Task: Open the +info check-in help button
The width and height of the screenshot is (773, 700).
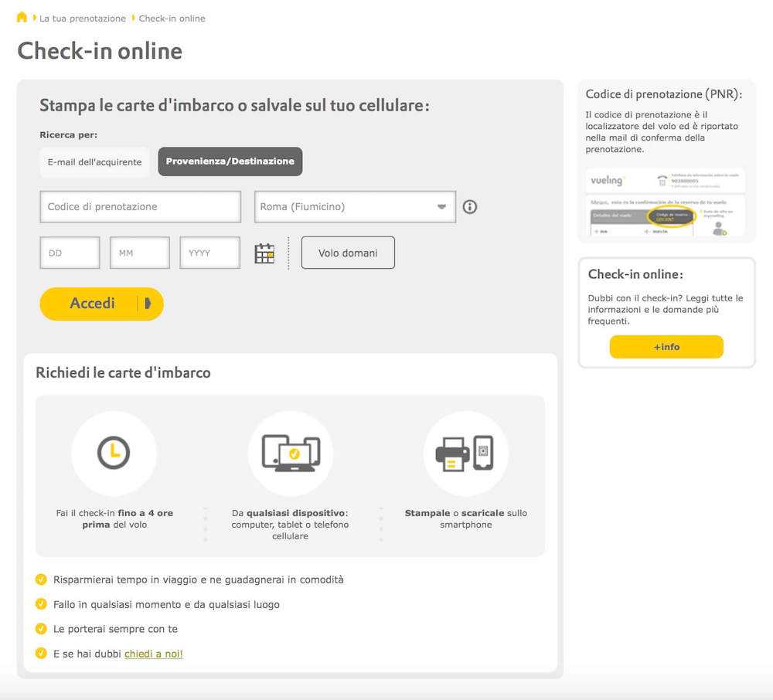Action: tap(666, 347)
